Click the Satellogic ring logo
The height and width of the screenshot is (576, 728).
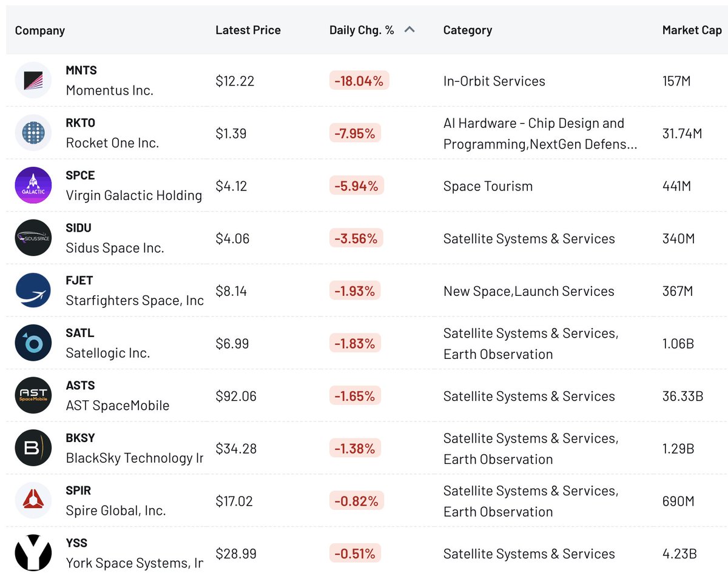tap(33, 343)
